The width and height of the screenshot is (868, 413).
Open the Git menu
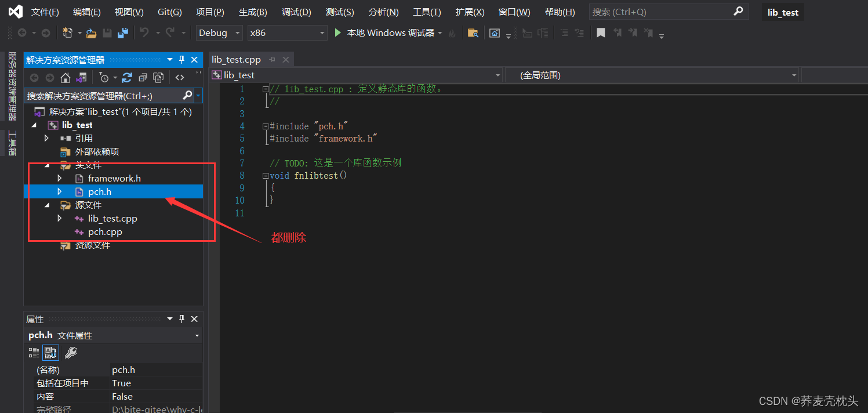point(169,12)
